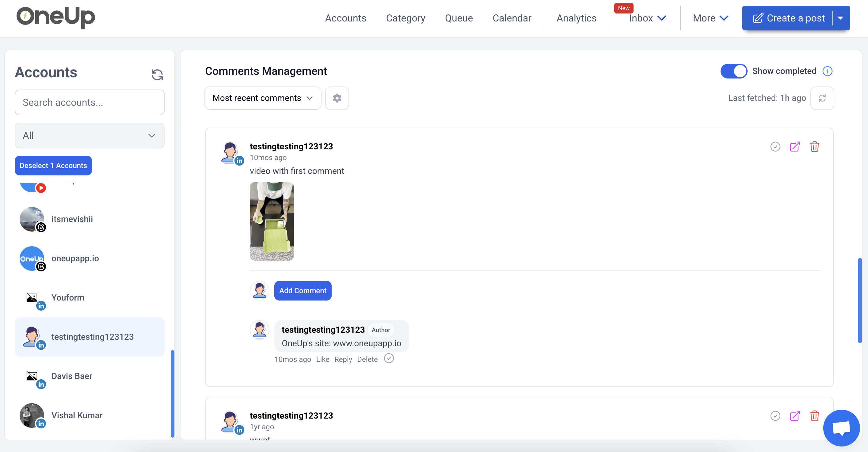Viewport: 868px width, 452px height.
Task: Open the chat support widget
Action: click(x=841, y=428)
